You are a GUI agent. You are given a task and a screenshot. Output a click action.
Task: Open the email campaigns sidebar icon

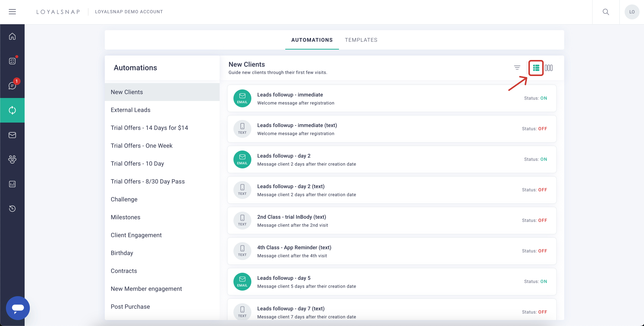(x=12, y=135)
